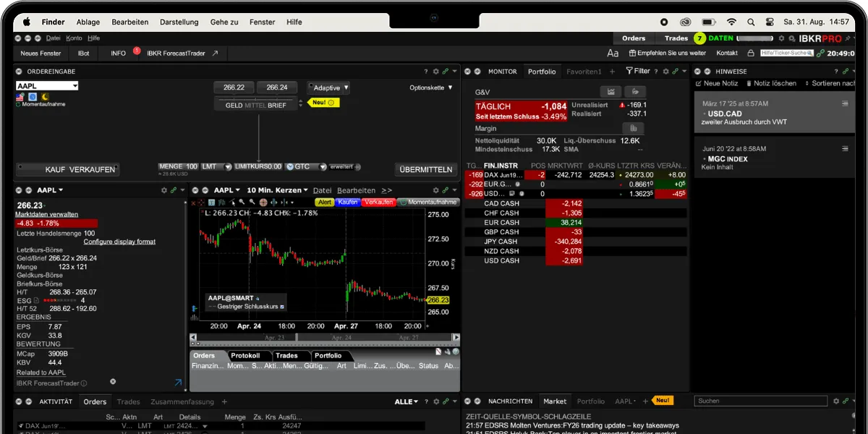Open the Darstellung menu in macOS menu bar
Screen dimensions: 868x434
pos(178,22)
